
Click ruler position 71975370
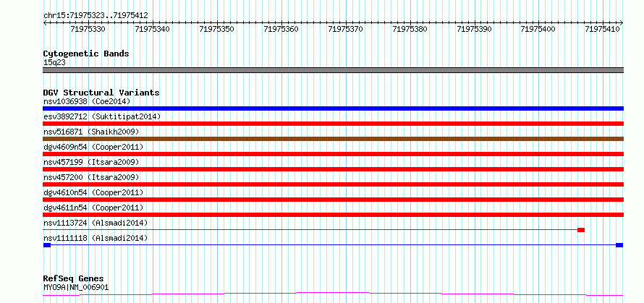(x=346, y=29)
